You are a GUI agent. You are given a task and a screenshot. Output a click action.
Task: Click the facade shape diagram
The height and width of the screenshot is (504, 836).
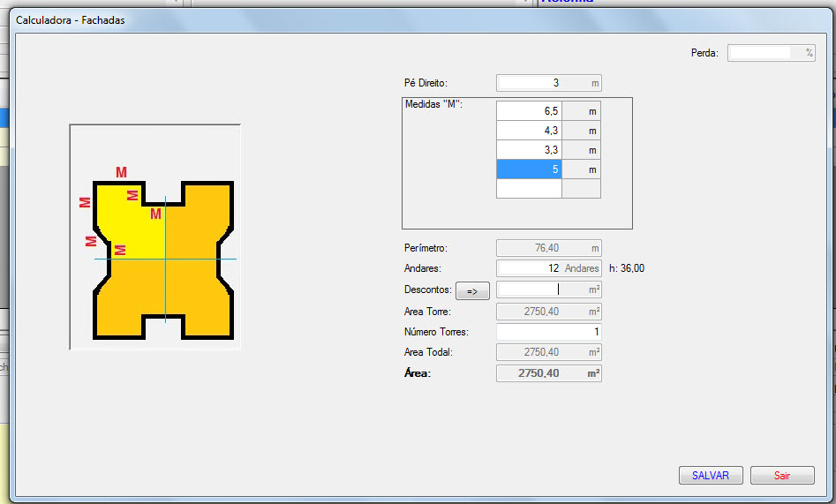click(x=155, y=237)
